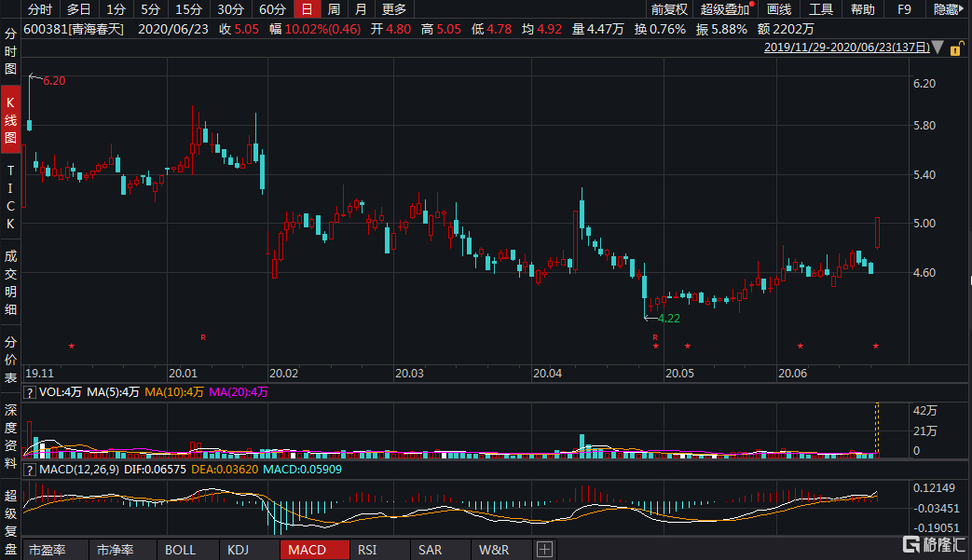Open the 更多 periods dropdown

coord(394,9)
